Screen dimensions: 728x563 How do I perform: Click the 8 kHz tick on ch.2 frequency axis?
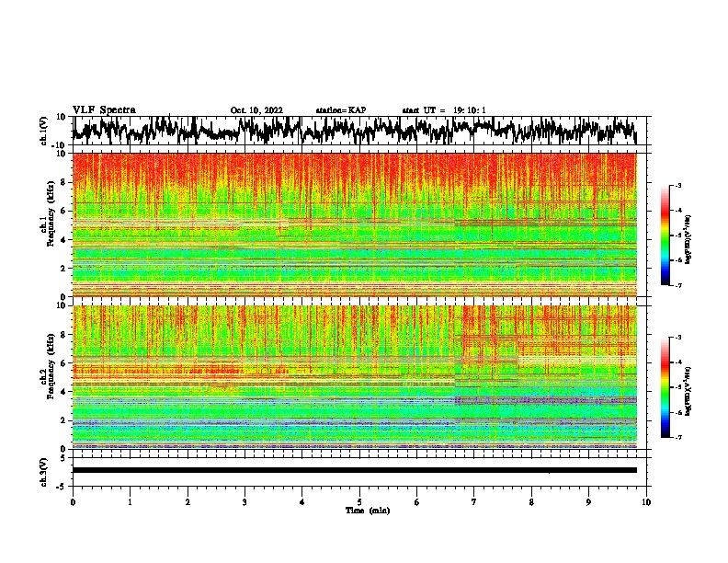point(63,335)
